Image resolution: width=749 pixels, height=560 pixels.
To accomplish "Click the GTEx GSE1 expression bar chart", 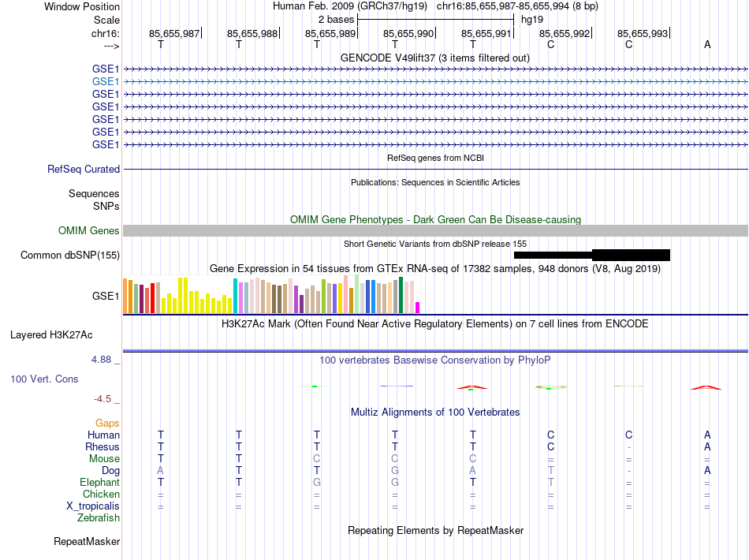I will [271, 295].
